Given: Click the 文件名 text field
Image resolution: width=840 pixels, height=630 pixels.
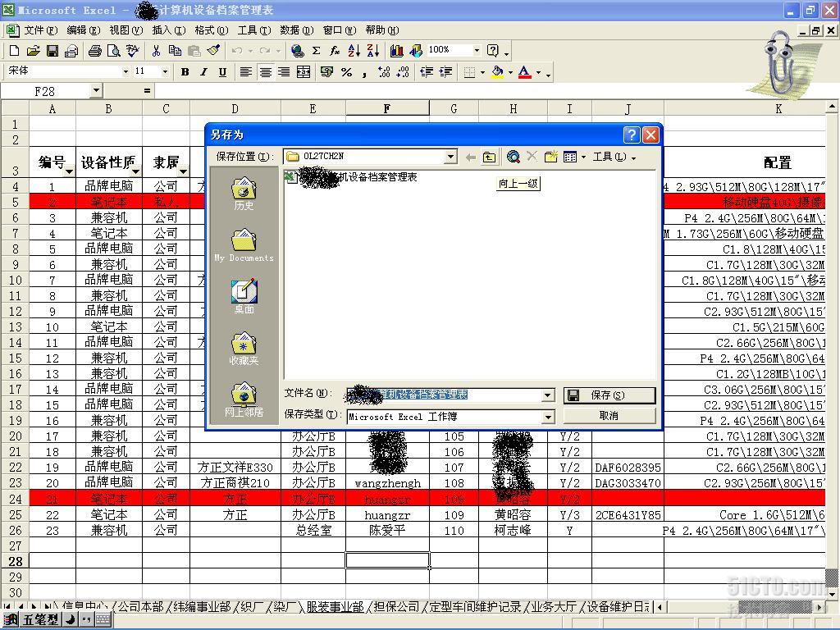Looking at the screenshot, I should click(444, 395).
